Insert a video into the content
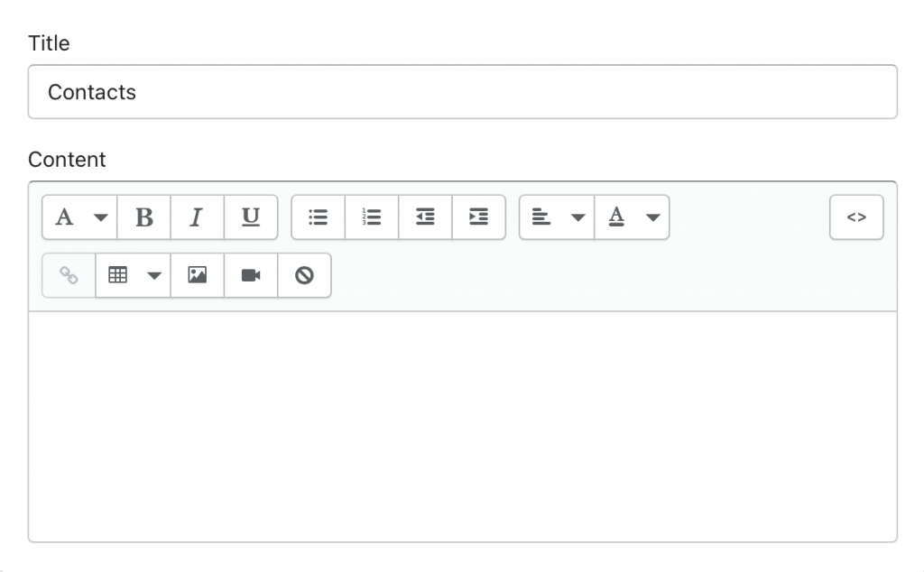 click(x=250, y=275)
